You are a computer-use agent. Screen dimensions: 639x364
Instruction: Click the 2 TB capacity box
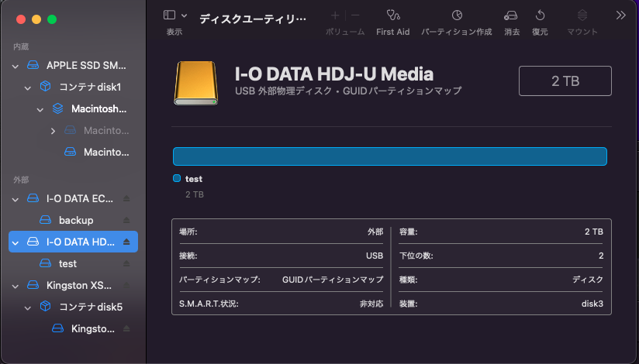pyautogui.click(x=565, y=81)
